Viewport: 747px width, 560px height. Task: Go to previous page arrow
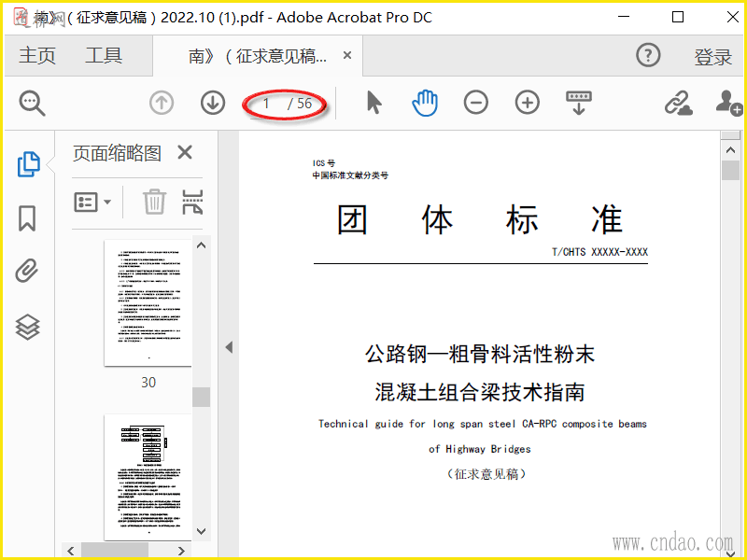162,103
